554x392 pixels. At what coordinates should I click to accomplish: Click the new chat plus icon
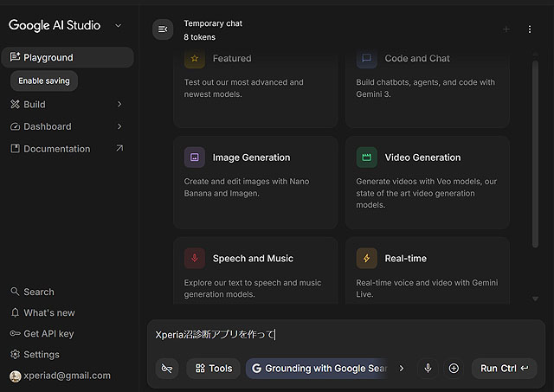pos(506,29)
